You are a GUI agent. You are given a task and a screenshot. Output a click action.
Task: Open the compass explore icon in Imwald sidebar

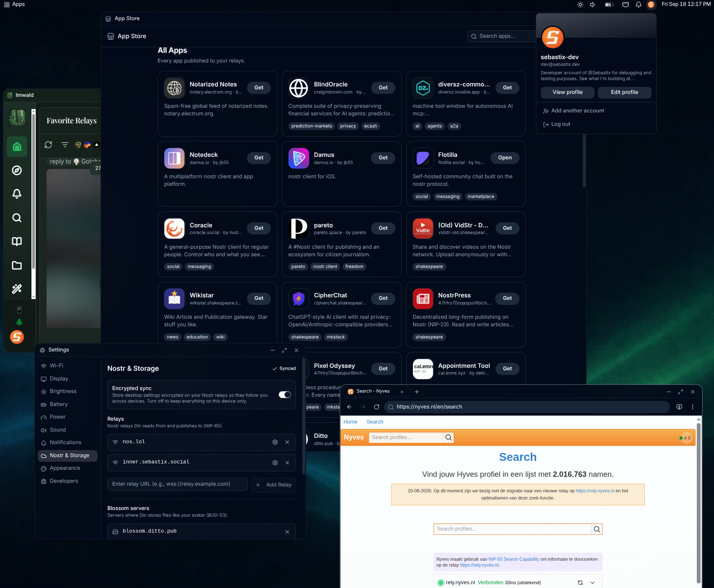tap(17, 170)
